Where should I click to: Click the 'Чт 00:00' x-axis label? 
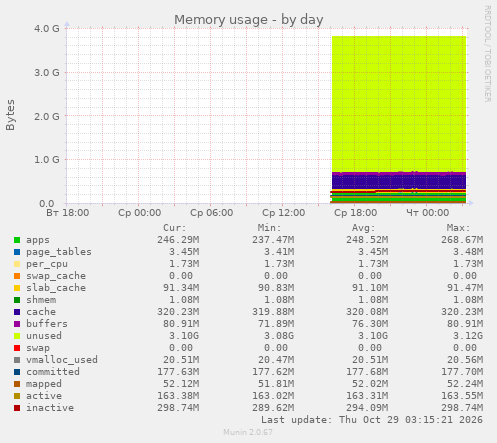pyautogui.click(x=427, y=213)
